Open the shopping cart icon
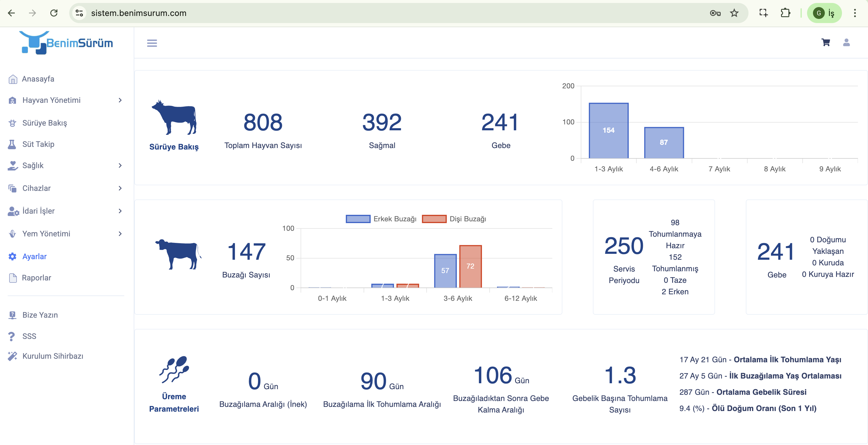The width and height of the screenshot is (868, 445). coord(825,43)
